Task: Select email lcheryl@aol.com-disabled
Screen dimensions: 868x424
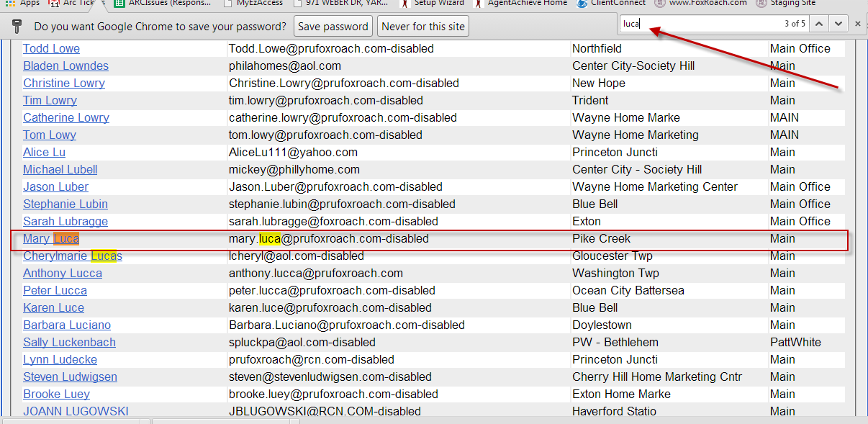Action: click(x=297, y=256)
